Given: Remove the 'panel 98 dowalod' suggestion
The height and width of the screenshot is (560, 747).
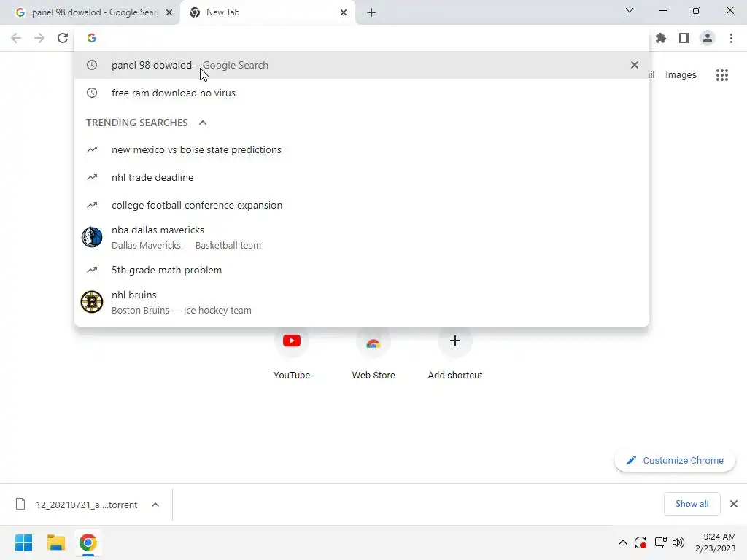Looking at the screenshot, I should [635, 65].
